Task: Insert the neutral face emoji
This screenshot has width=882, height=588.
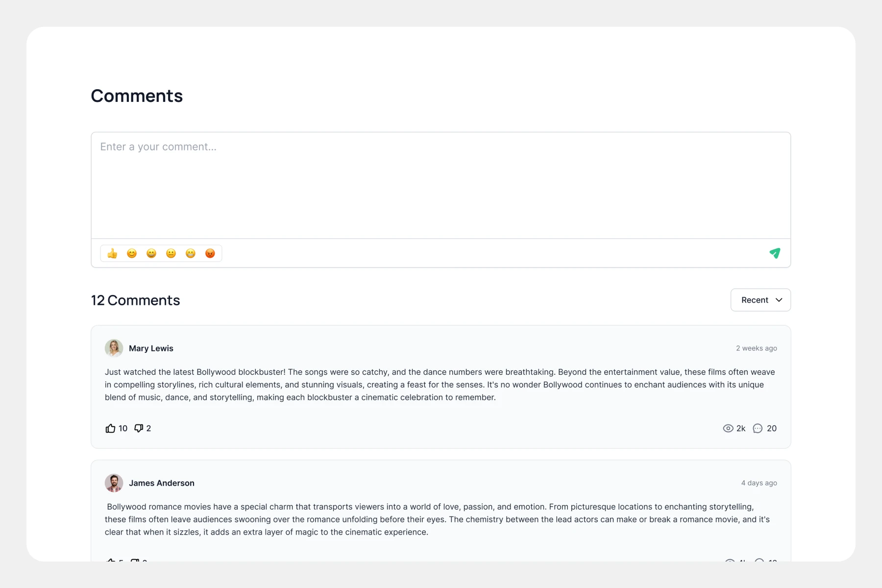Action: [171, 253]
